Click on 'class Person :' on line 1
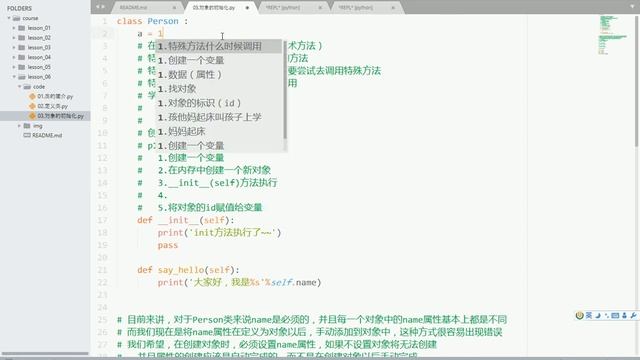 [152, 21]
